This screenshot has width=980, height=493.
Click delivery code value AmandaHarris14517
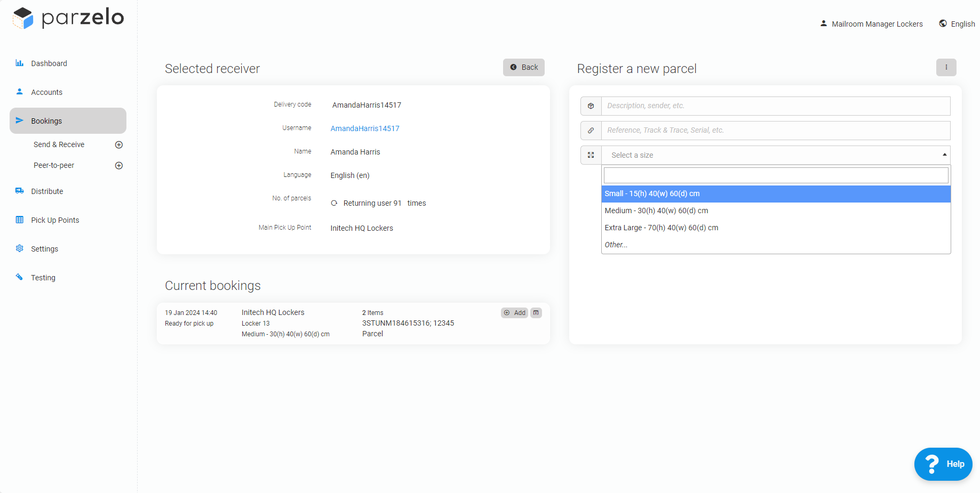(366, 105)
